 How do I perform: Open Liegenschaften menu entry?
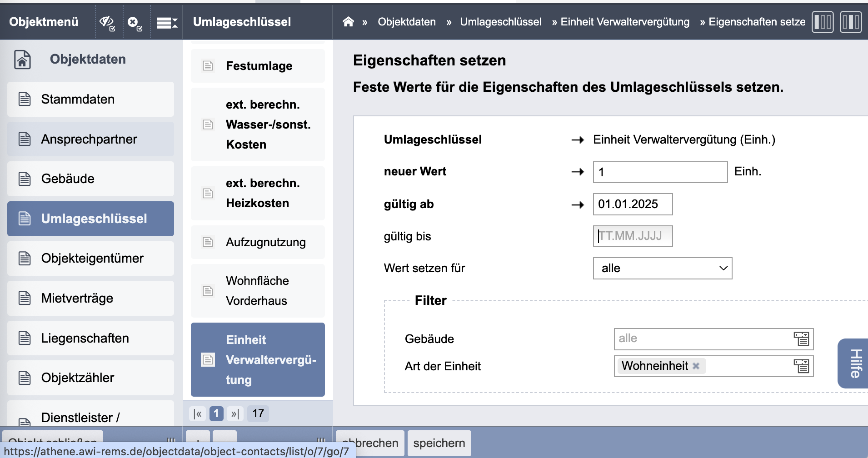click(x=90, y=338)
